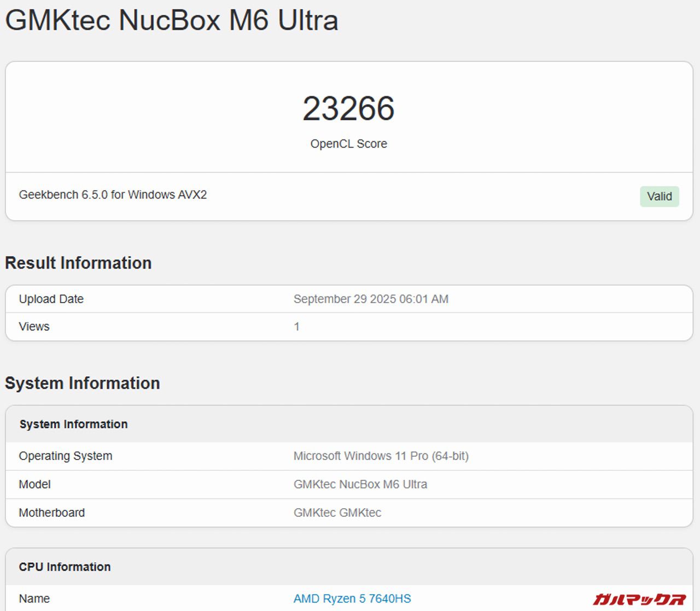Screen dimensions: 700x611
Task: Click the Upload Date row label
Action: 51,299
